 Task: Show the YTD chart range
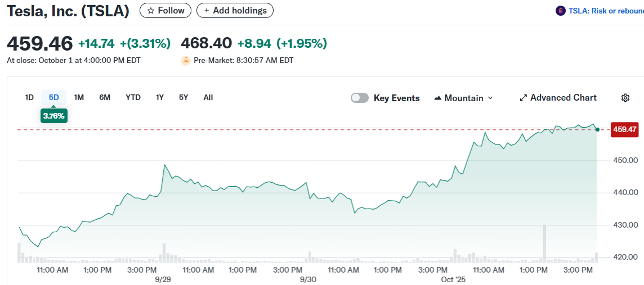tap(133, 97)
